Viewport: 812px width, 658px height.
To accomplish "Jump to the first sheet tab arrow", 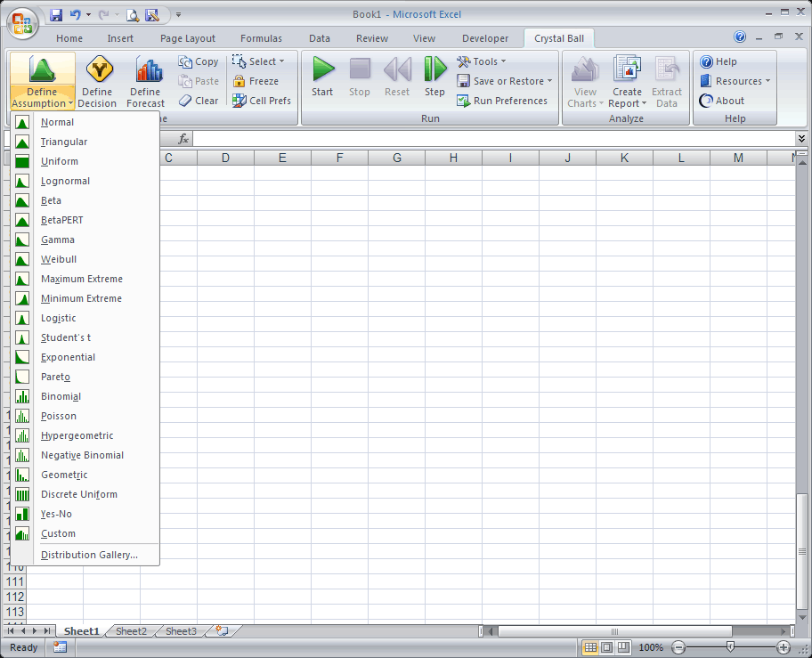I will [11, 631].
